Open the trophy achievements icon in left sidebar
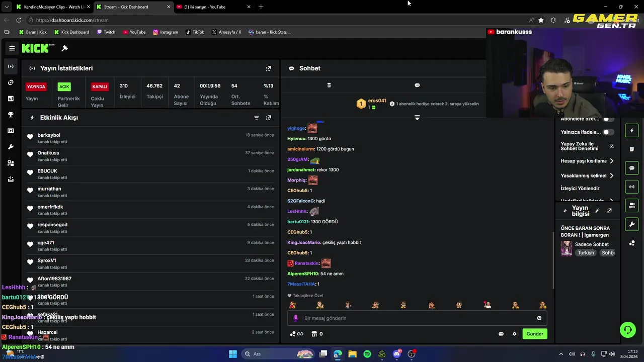 tap(11, 115)
